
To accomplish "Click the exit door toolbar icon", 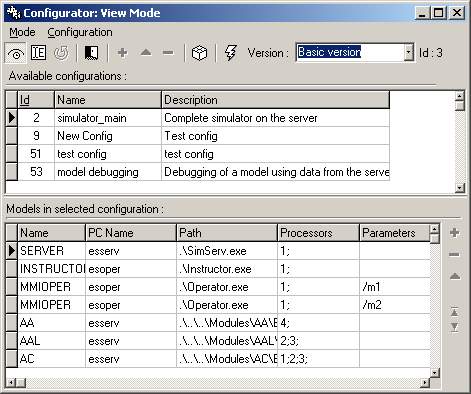I will 91,53.
